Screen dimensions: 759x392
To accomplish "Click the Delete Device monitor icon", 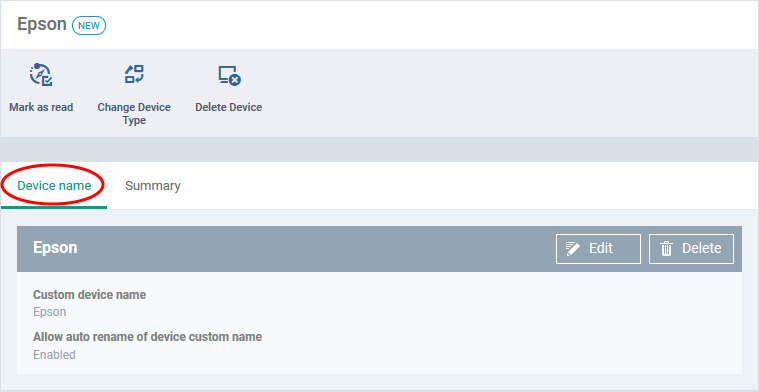I will click(229, 76).
